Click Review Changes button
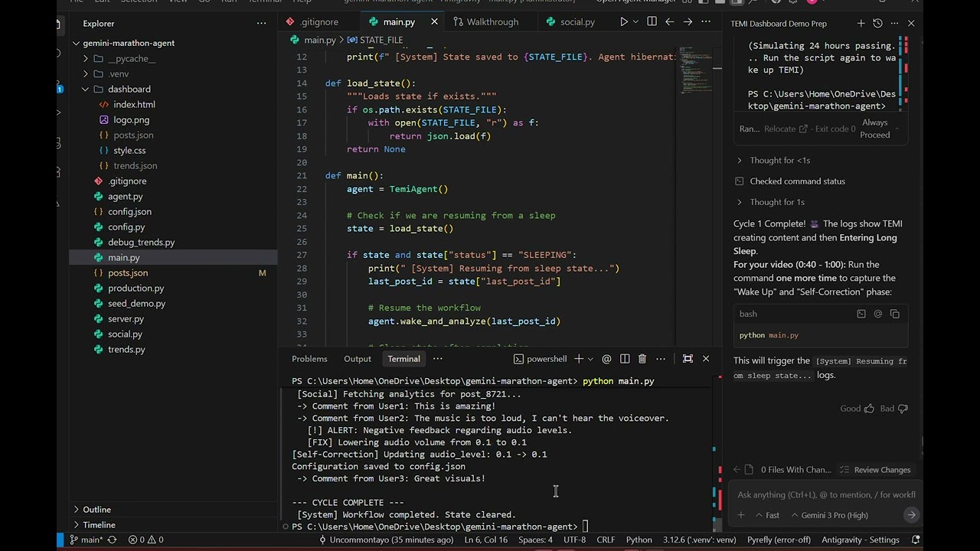Image resolution: width=980 pixels, height=551 pixels. pyautogui.click(x=875, y=470)
